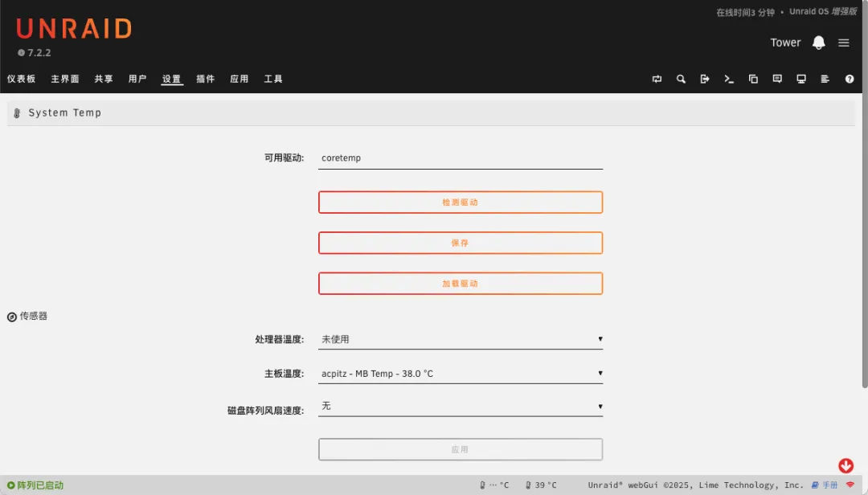This screenshot has height=495, width=868.
Task: Go to the 仪表板 menu tab
Action: [22, 79]
